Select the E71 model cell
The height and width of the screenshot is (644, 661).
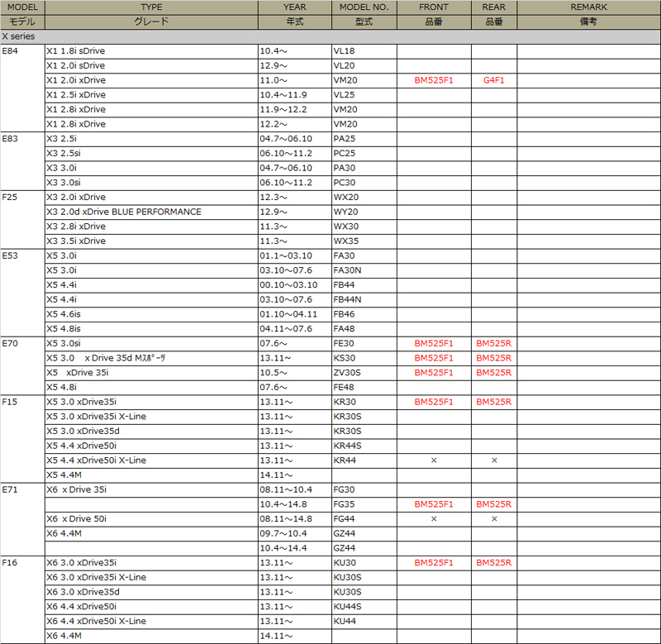tap(22, 518)
